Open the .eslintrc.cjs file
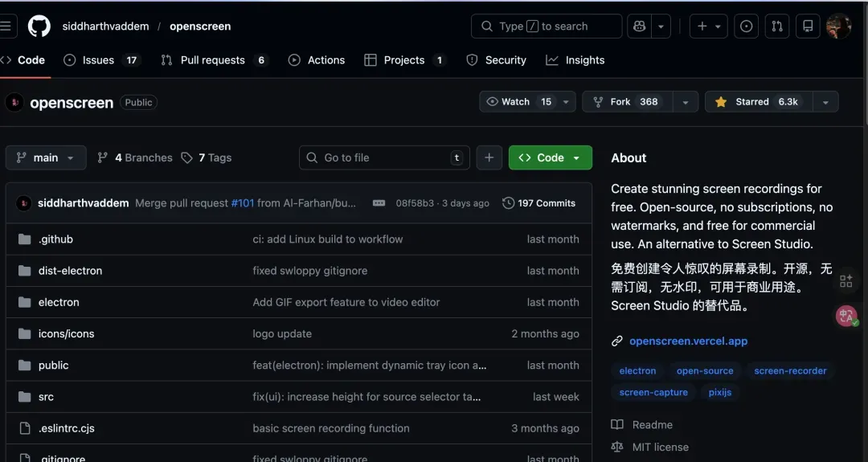868x462 pixels. click(x=67, y=428)
